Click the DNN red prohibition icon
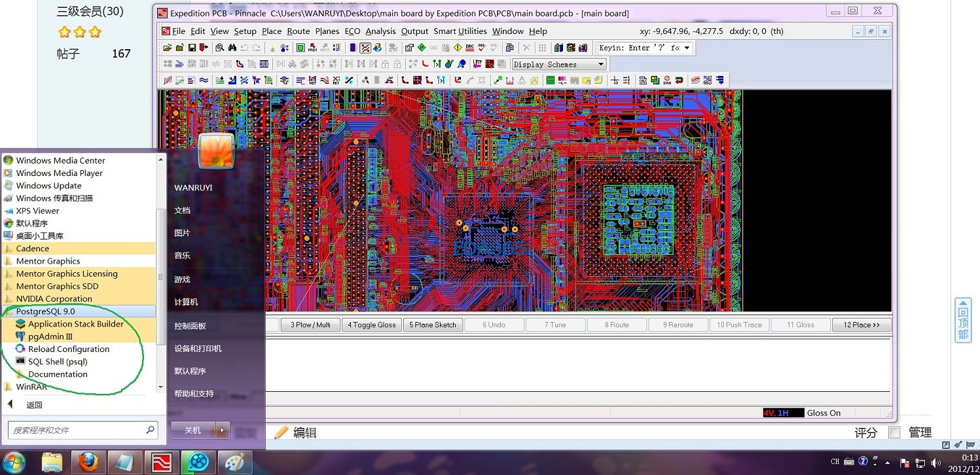 667,81
